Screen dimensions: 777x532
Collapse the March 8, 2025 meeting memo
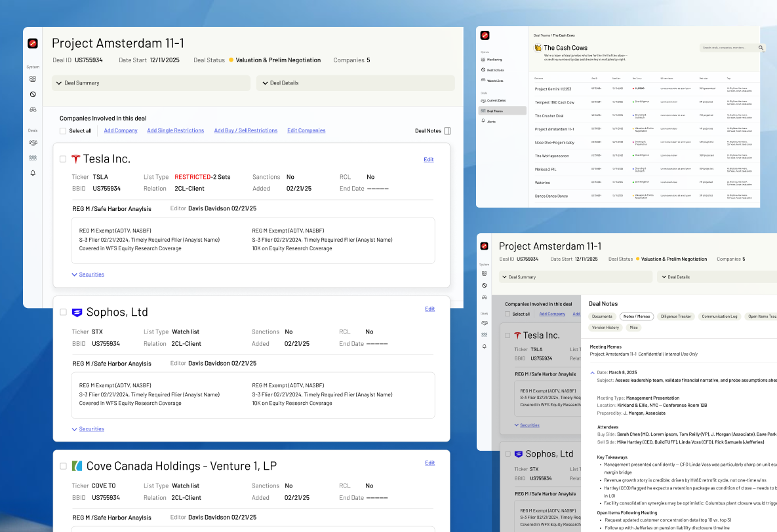[592, 373]
